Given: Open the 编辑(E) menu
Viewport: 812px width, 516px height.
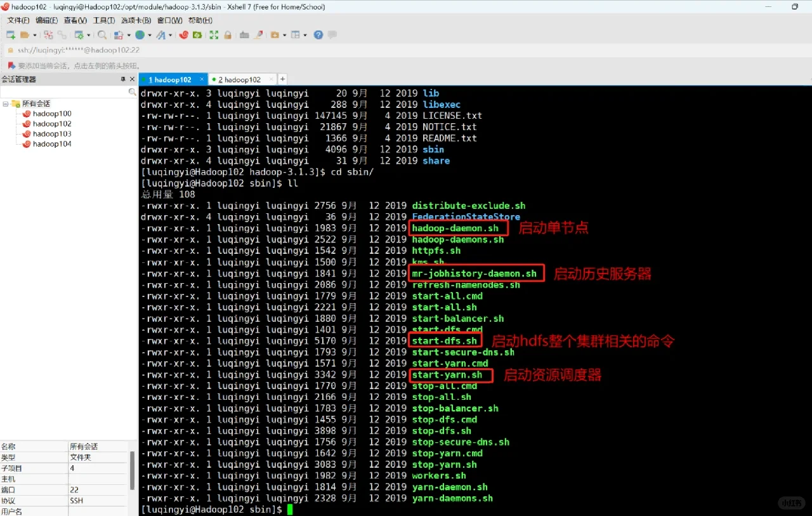Looking at the screenshot, I should tap(46, 20).
